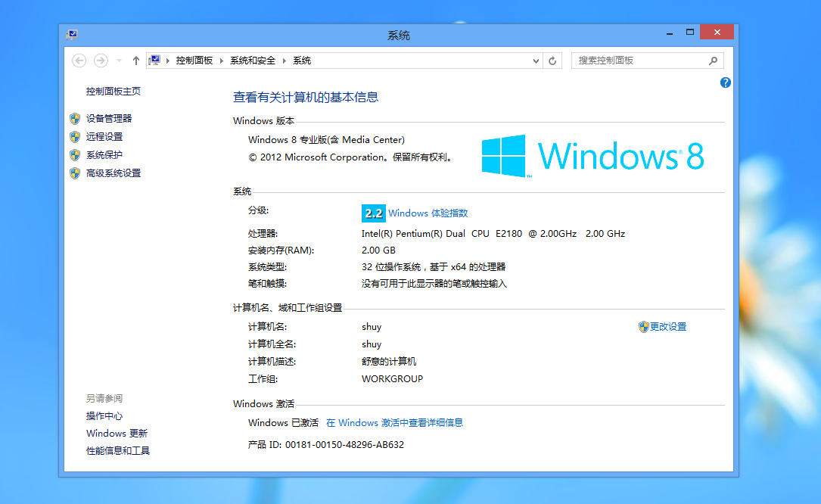Go up one level with the up arrow
The width and height of the screenshot is (821, 504).
[x=136, y=61]
